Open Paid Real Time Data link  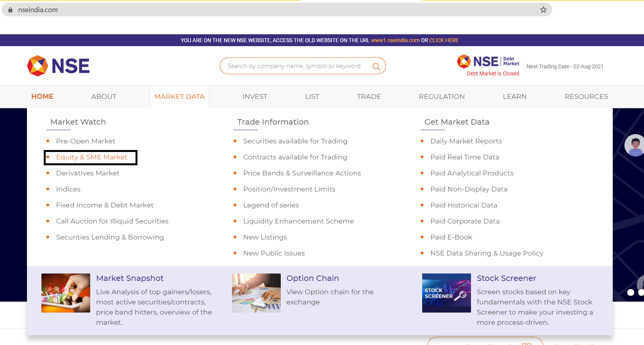(x=465, y=157)
